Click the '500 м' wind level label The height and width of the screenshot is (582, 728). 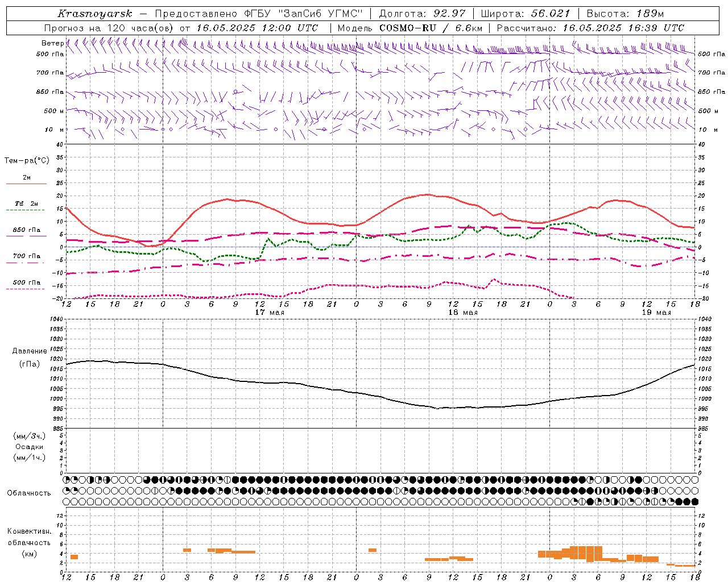tap(54, 111)
